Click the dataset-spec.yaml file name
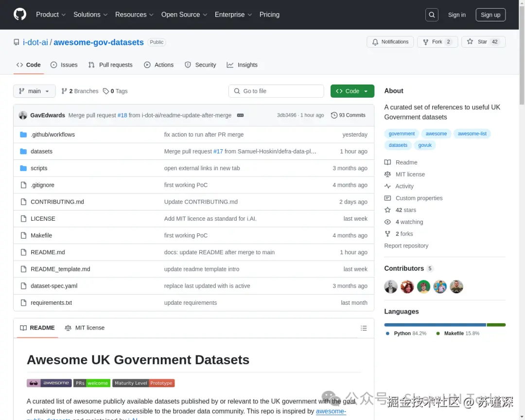 tap(54, 286)
